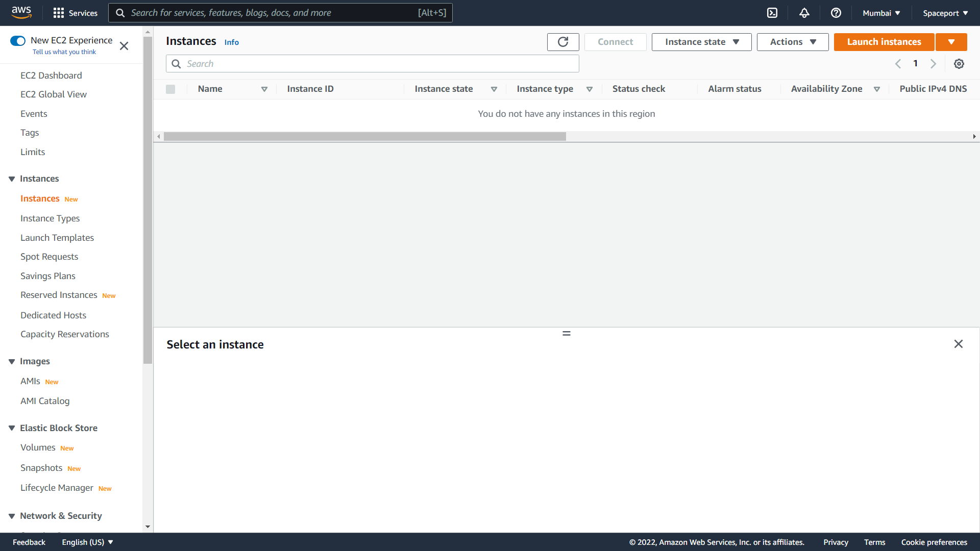Open the Launch instances split arrow
Viewport: 980px width, 551px height.
(x=951, y=42)
